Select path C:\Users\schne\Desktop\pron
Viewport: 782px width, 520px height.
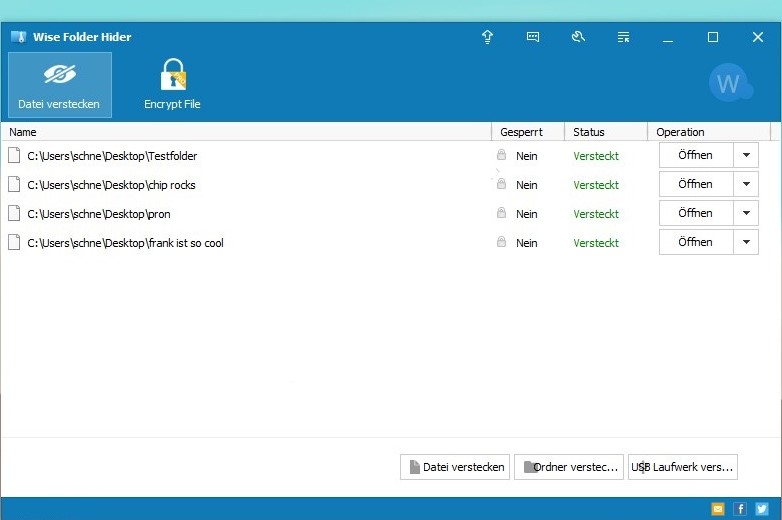pos(99,214)
